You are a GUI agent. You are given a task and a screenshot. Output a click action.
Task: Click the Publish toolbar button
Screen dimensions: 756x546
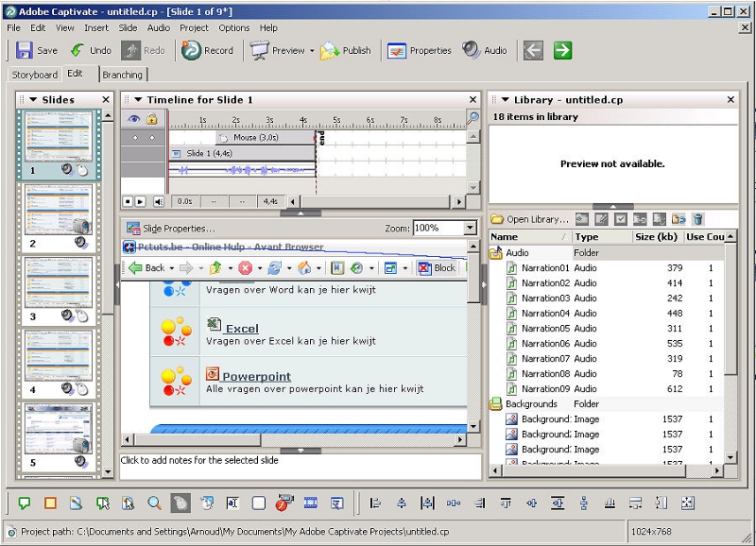click(345, 51)
